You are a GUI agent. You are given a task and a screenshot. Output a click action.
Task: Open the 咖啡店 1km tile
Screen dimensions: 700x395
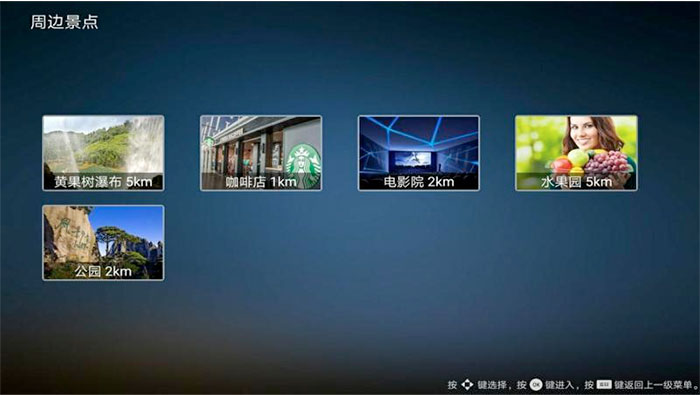261,153
